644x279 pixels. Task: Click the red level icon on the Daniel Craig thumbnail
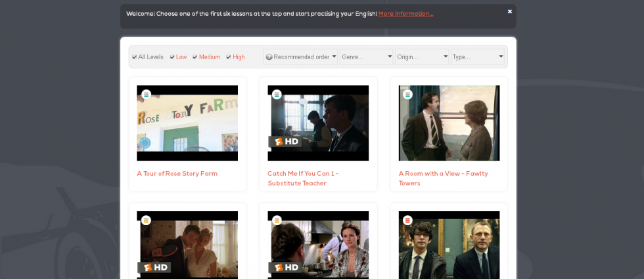(x=408, y=220)
